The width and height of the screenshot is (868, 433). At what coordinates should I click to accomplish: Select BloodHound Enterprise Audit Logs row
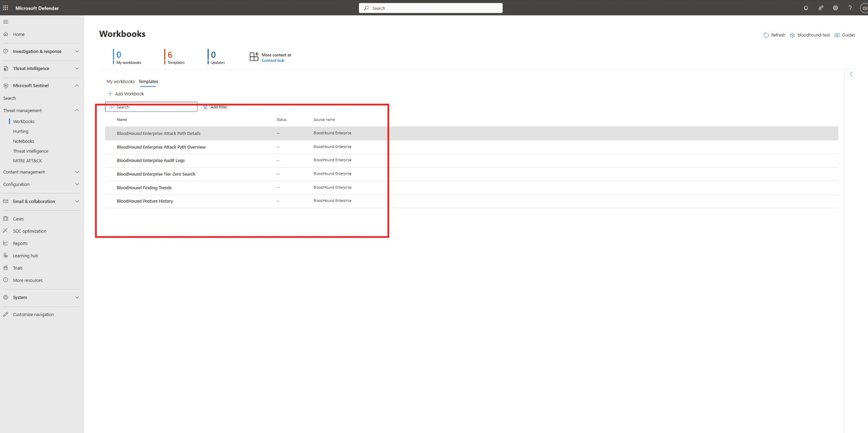click(x=471, y=160)
